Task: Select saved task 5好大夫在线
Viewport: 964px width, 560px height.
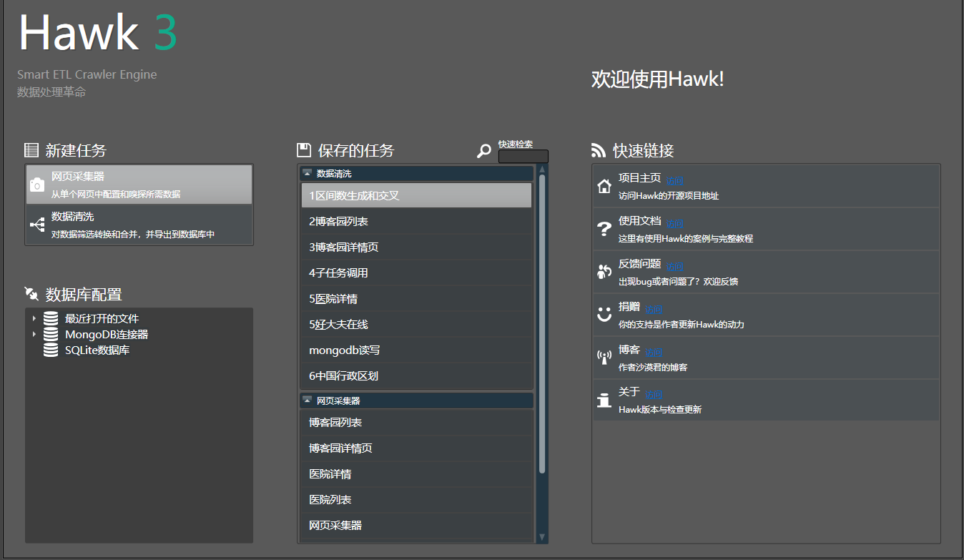Action: 416,325
